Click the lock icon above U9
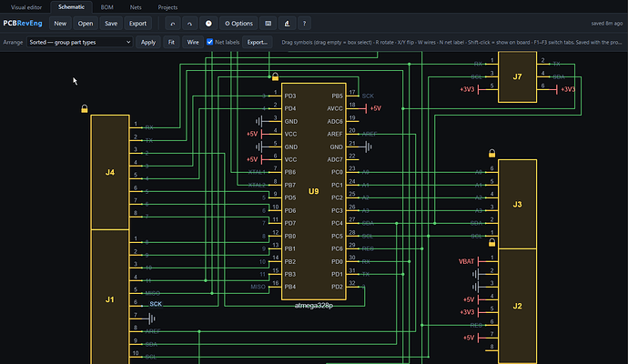This screenshot has height=364, width=628. [275, 76]
